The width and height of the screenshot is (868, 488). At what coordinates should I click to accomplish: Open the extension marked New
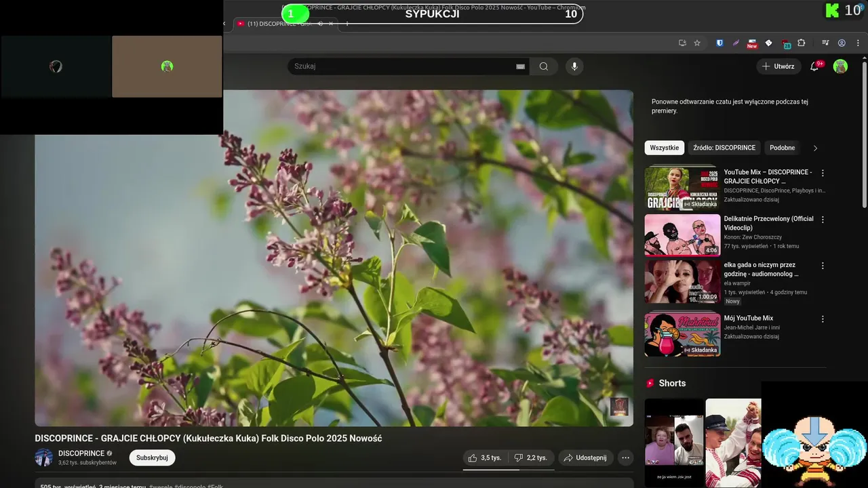click(x=752, y=43)
